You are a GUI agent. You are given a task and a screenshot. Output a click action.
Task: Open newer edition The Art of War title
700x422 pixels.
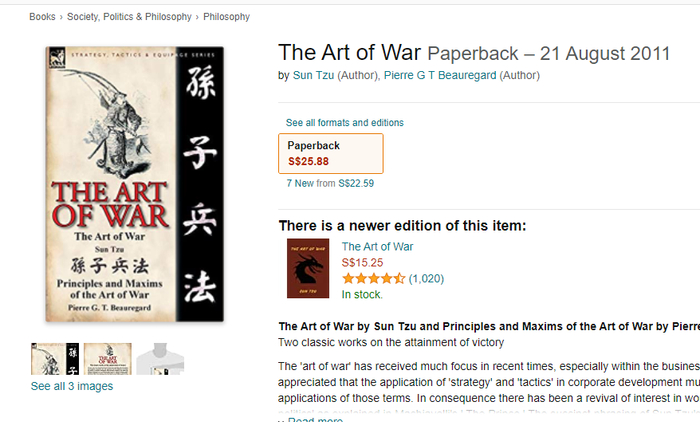click(x=377, y=247)
